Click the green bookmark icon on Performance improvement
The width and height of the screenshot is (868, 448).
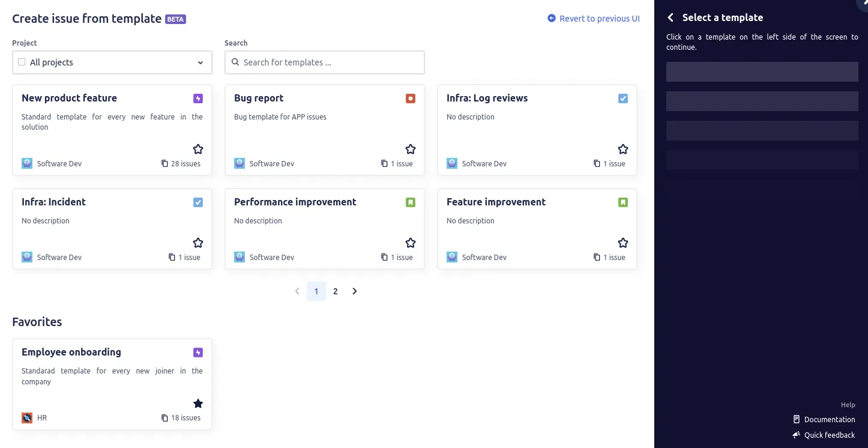point(411,202)
